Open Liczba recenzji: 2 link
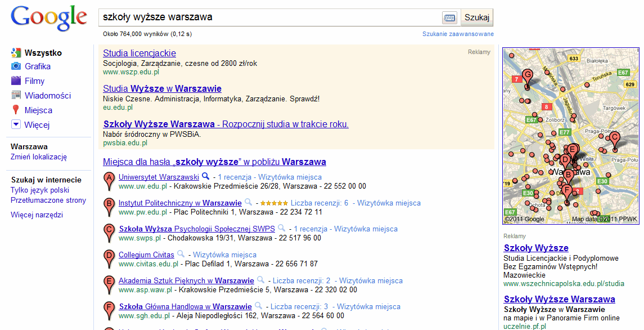This screenshot has width=644, height=330. pos(301,280)
